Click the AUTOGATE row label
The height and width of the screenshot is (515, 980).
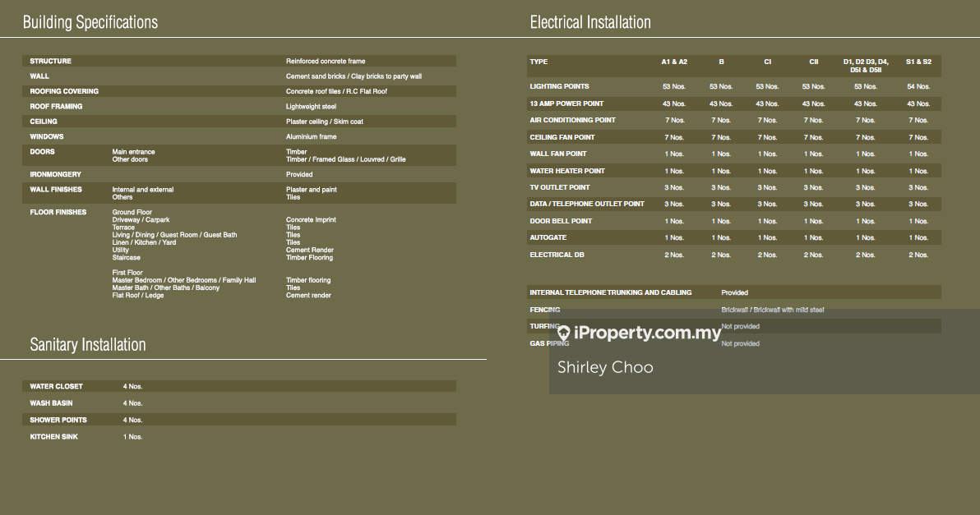click(x=548, y=238)
